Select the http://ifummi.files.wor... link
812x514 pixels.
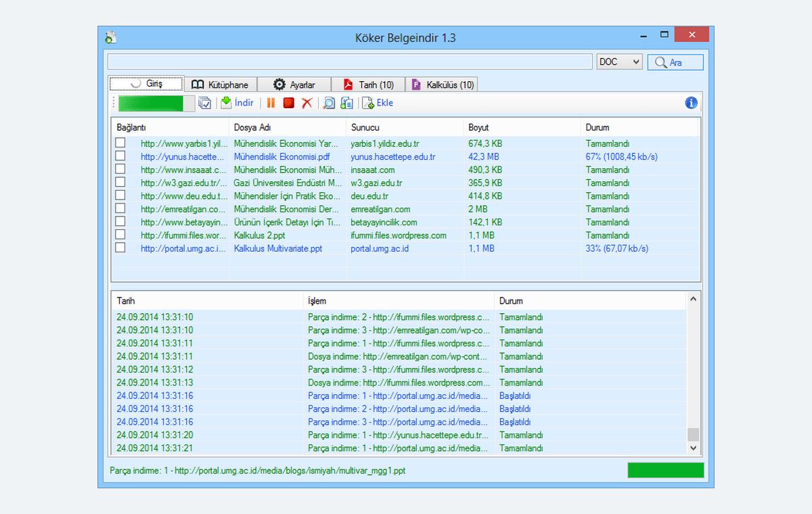(183, 235)
